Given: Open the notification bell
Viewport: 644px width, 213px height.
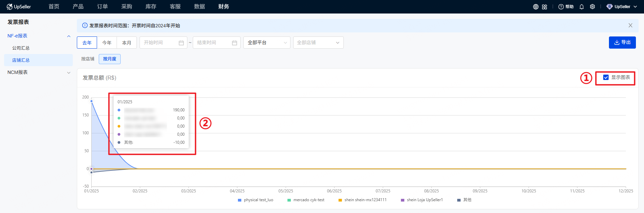Looking at the screenshot, I should (582, 7).
